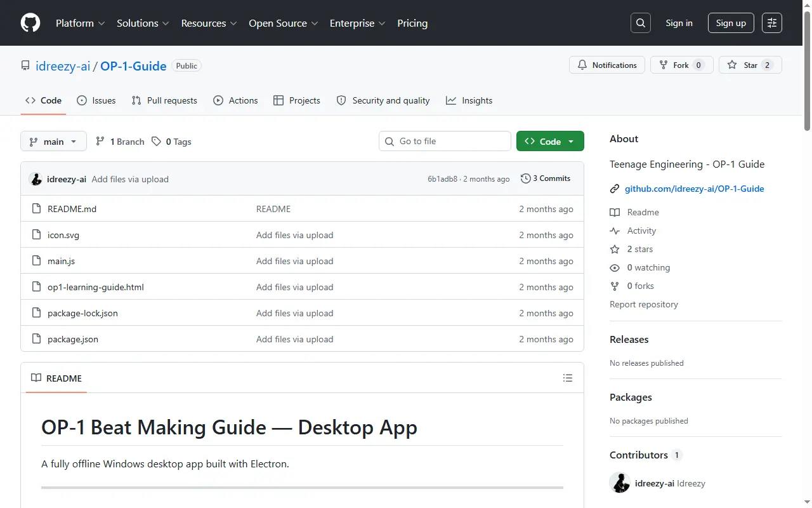Expand the Resources menu
This screenshot has width=812, height=508.
coord(209,23)
